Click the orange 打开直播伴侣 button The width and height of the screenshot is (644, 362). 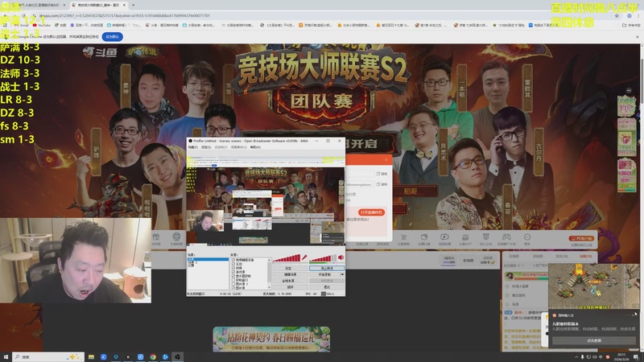[371, 212]
